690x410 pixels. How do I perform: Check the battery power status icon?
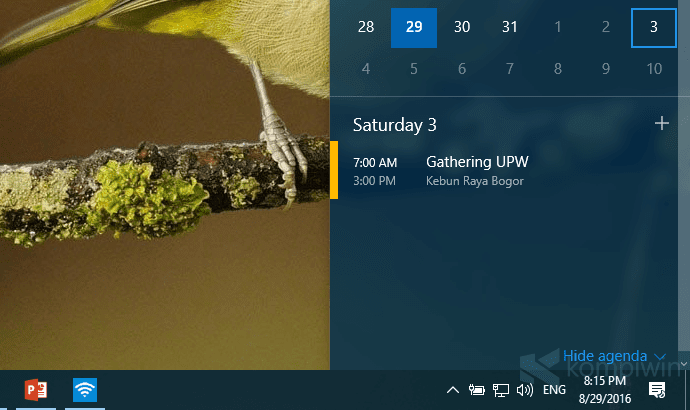(x=476, y=390)
